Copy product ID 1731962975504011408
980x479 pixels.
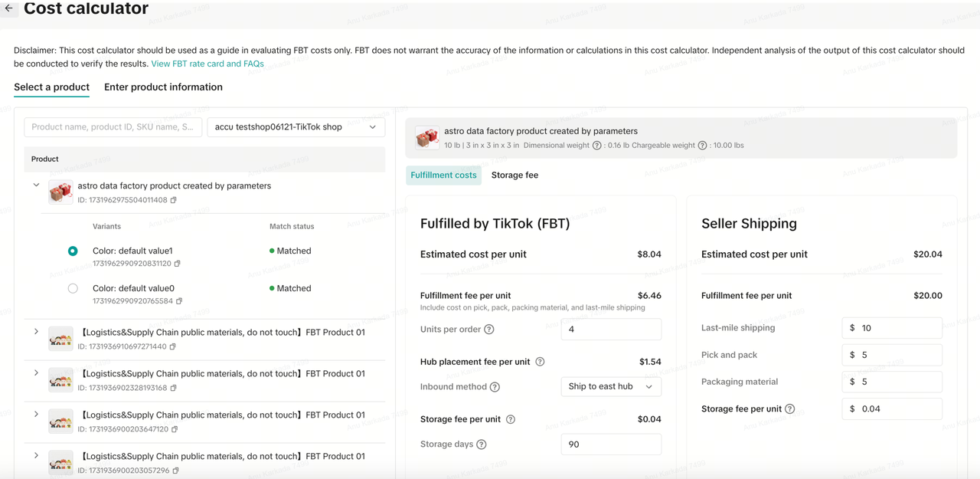[x=174, y=200]
